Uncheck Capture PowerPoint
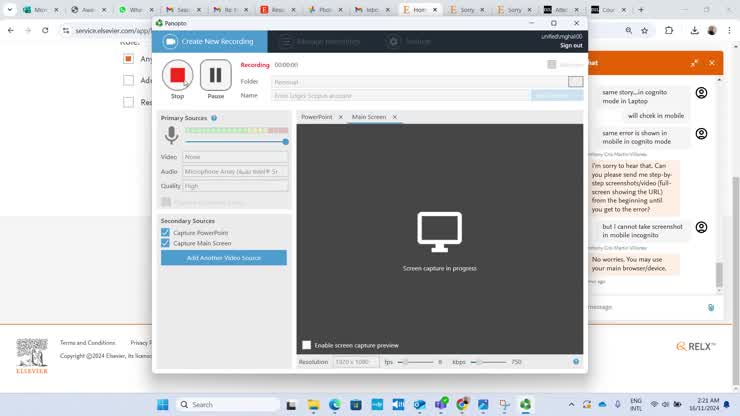The height and width of the screenshot is (416, 740). (x=165, y=232)
